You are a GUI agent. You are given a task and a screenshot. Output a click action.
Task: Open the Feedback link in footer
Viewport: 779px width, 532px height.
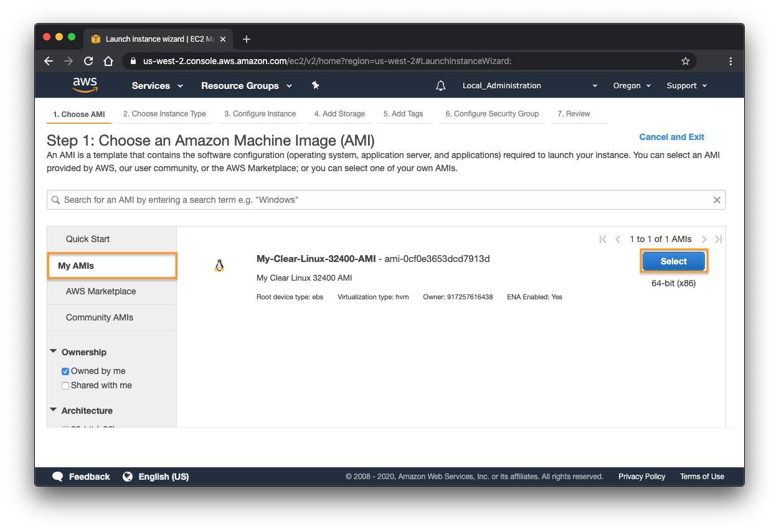89,477
